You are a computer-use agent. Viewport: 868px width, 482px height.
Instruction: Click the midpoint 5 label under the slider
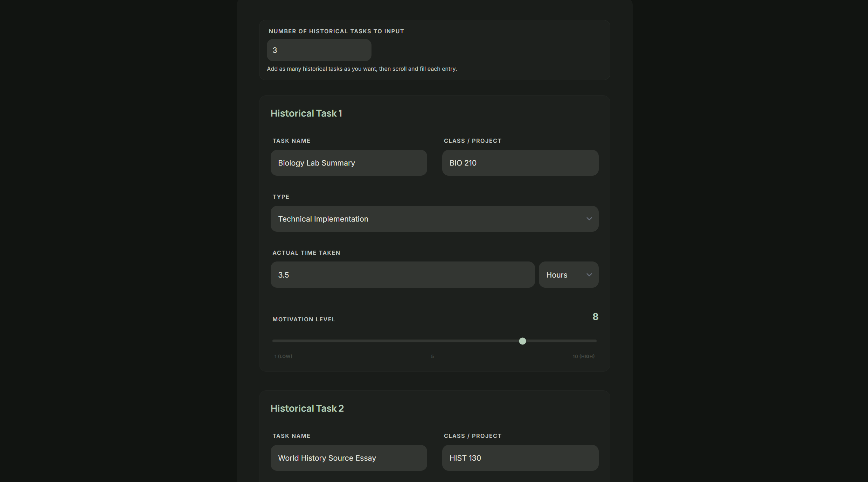click(x=432, y=356)
